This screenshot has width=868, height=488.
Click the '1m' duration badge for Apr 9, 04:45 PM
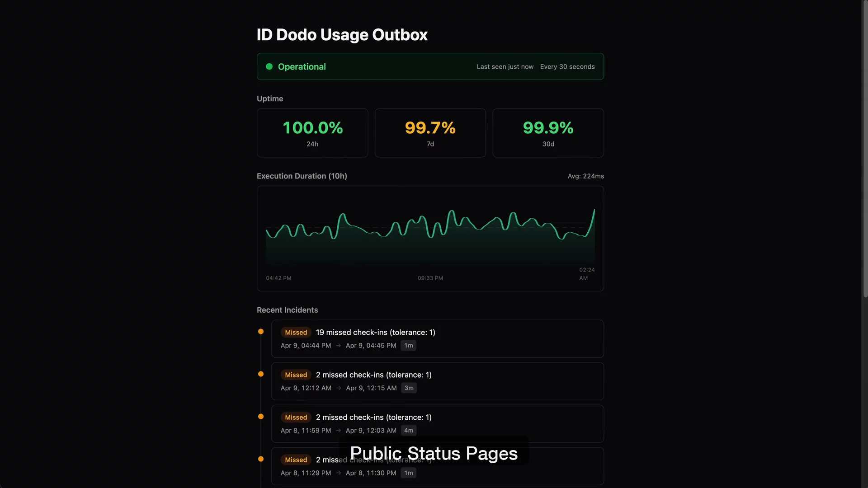point(409,346)
